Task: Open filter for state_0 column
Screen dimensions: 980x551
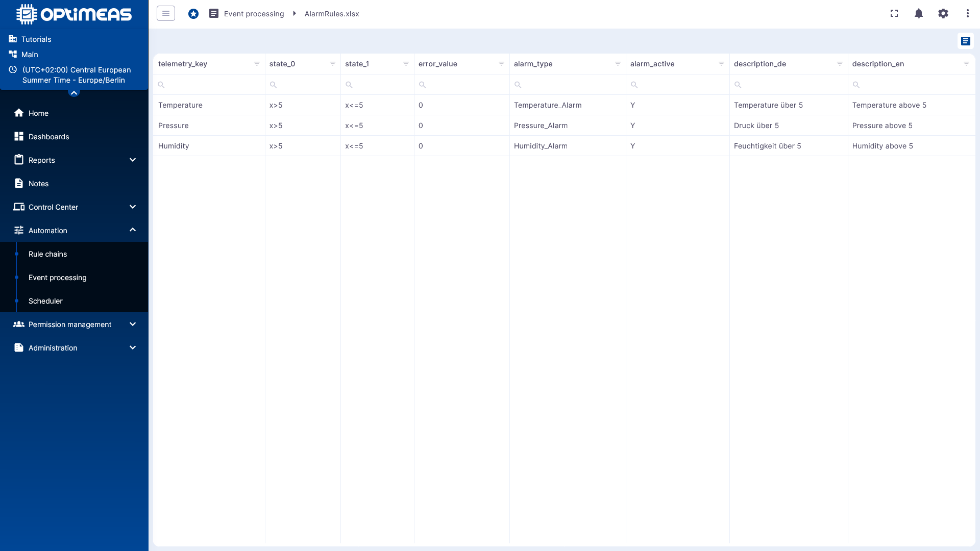Action: coord(332,64)
